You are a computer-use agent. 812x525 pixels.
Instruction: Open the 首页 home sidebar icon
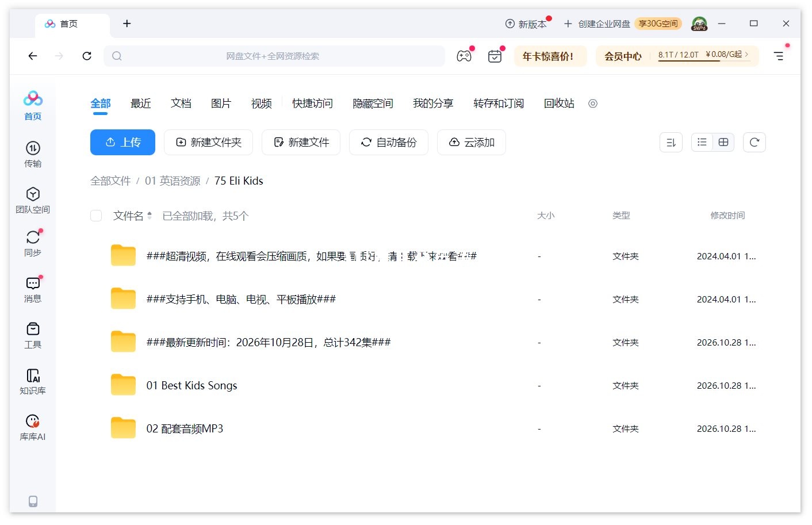33,105
